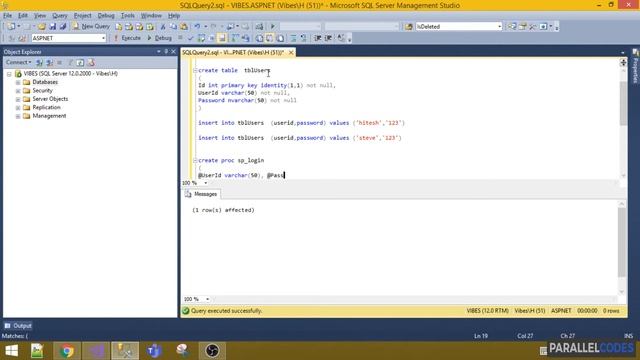Expand the Server Objects folder
640x360 pixels.
point(18,99)
